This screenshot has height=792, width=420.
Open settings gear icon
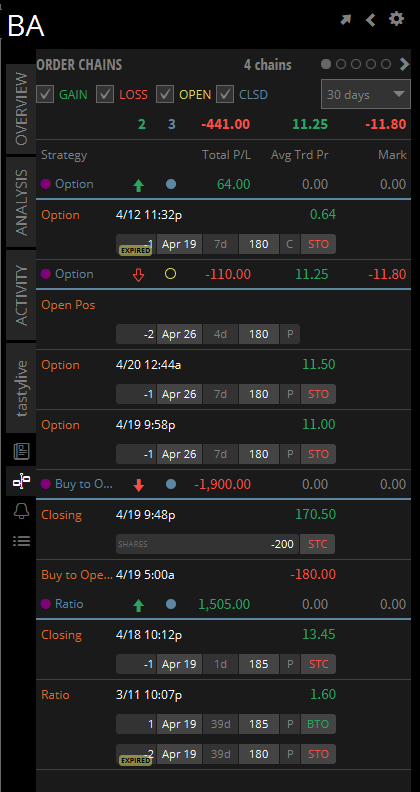point(396,19)
